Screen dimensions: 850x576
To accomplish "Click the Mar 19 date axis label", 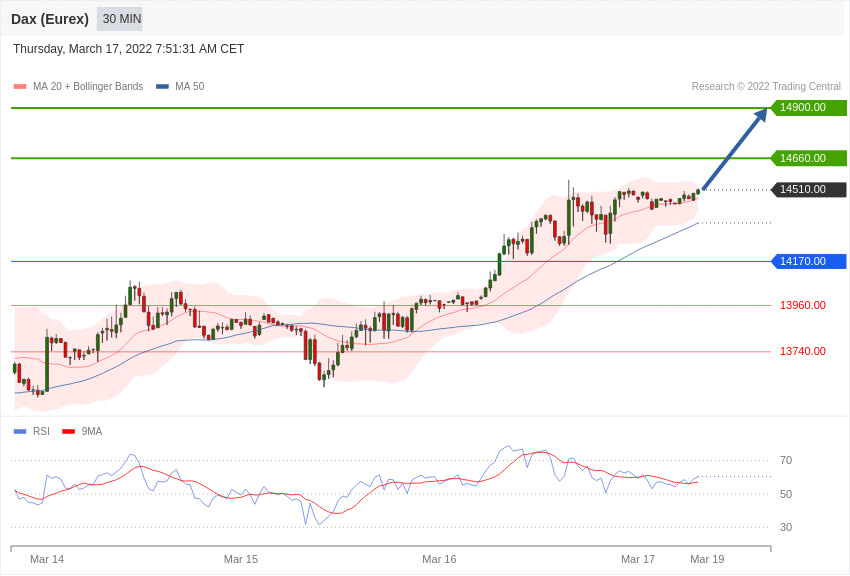I will pos(707,559).
